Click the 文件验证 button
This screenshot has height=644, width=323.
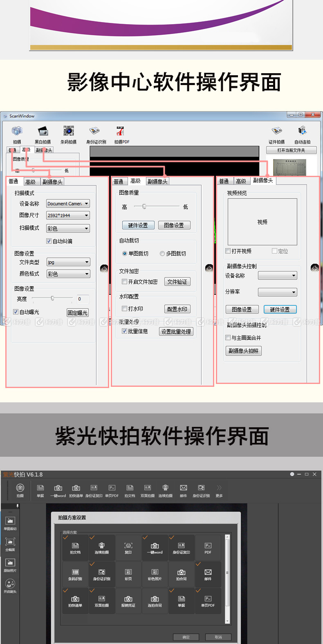coord(177,282)
